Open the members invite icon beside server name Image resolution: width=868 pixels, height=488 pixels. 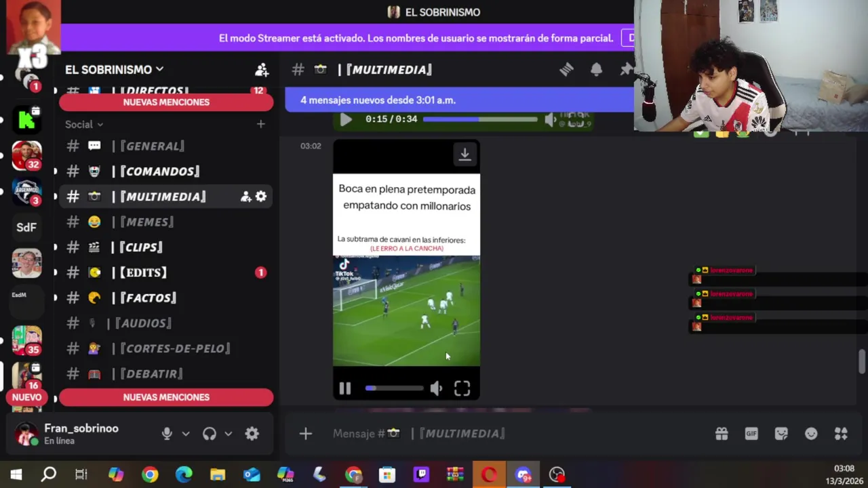click(x=261, y=70)
